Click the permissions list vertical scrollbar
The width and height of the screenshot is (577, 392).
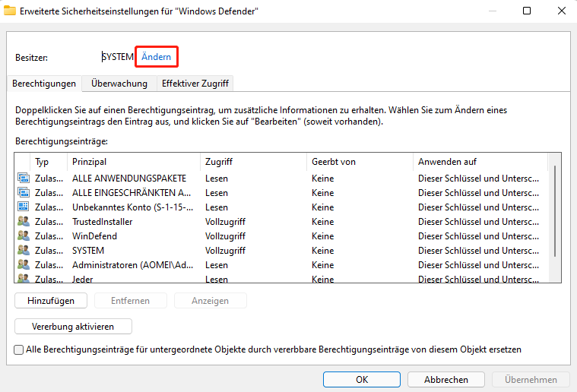pos(554,211)
